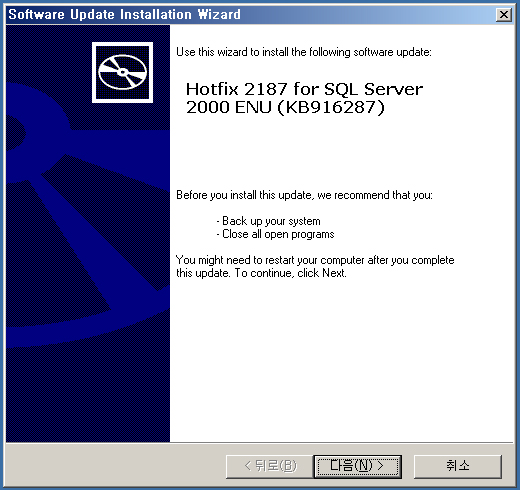The width and height of the screenshot is (520, 490).
Task: Click the CD disc installer icon
Action: point(122,72)
